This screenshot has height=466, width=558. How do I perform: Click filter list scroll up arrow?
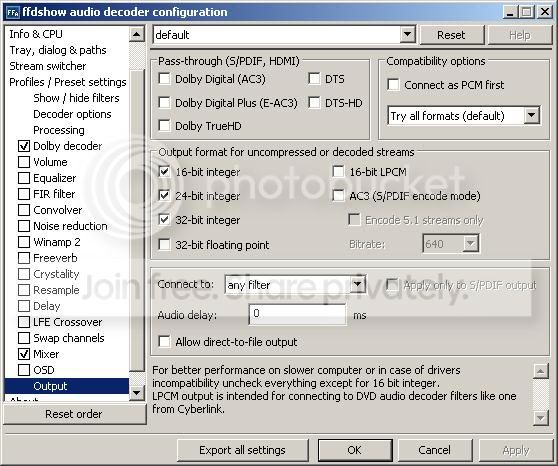click(137, 34)
